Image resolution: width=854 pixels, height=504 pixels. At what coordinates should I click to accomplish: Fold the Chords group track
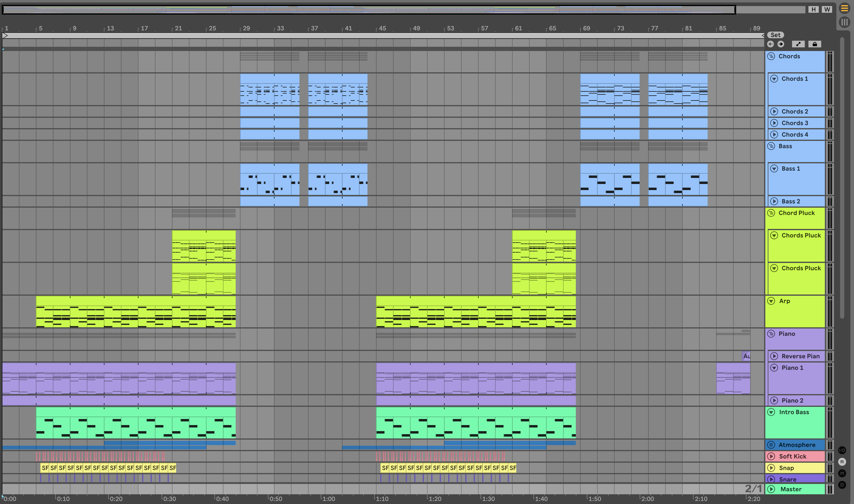[x=771, y=56]
